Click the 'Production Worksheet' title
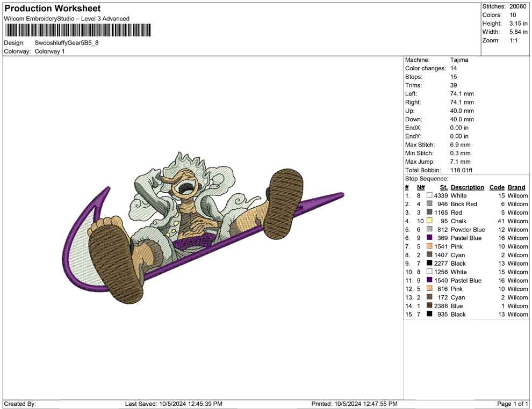Viewport: 532px width, 409px height. [x=53, y=9]
